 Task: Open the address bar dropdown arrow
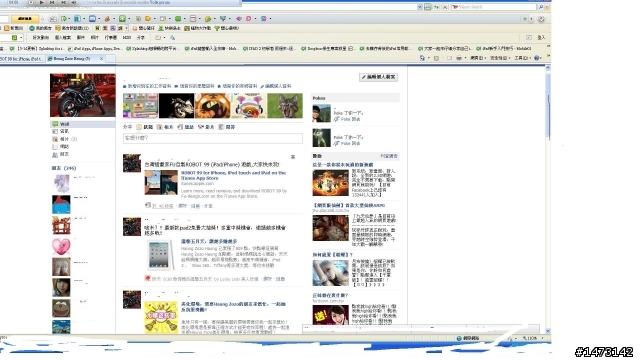(x=420, y=7)
